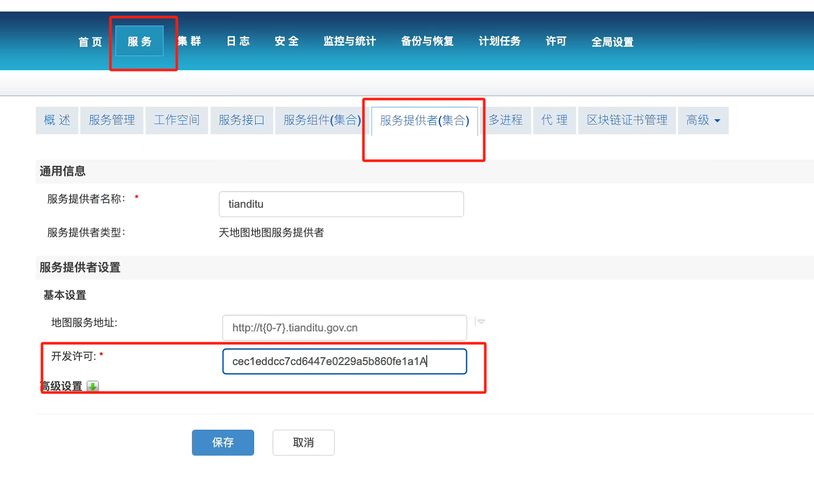Expand advanced settings green arrow icon

93,386
